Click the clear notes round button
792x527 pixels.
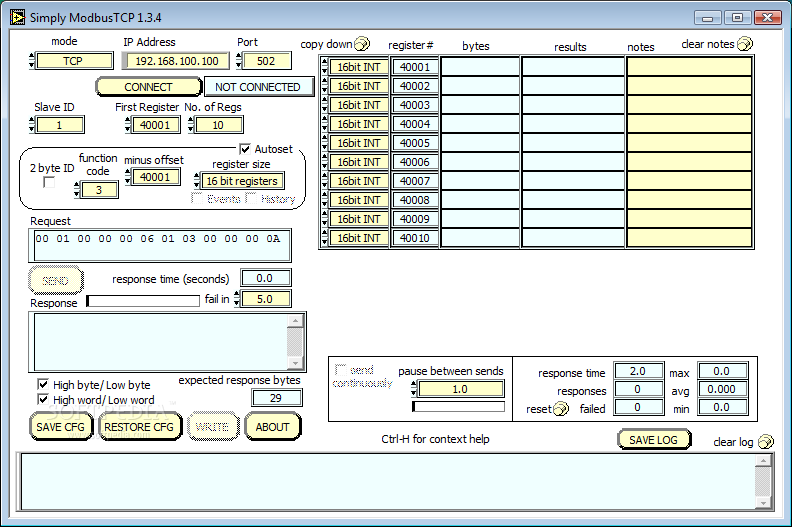745,44
